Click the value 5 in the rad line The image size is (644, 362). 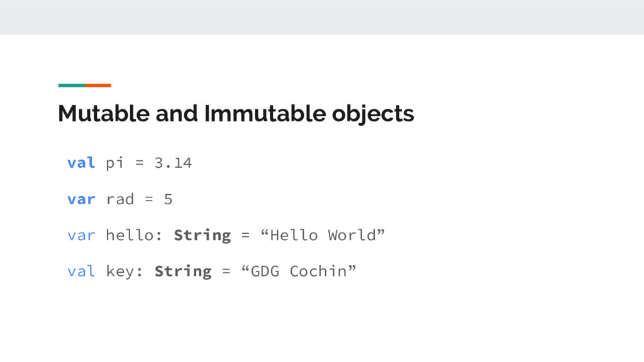168,200
